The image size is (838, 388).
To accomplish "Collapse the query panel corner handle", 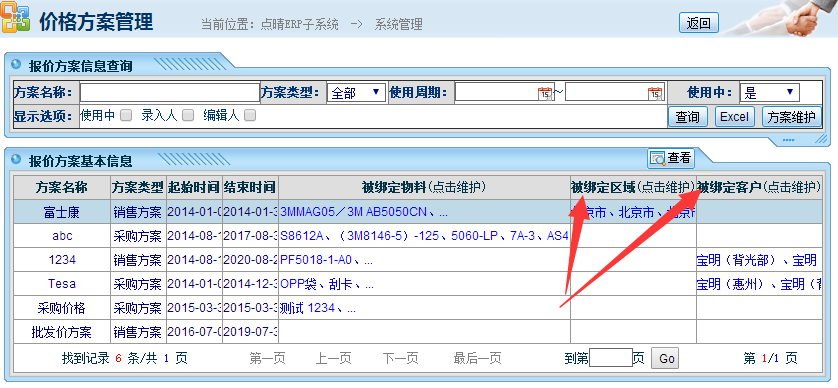I will (x=821, y=139).
